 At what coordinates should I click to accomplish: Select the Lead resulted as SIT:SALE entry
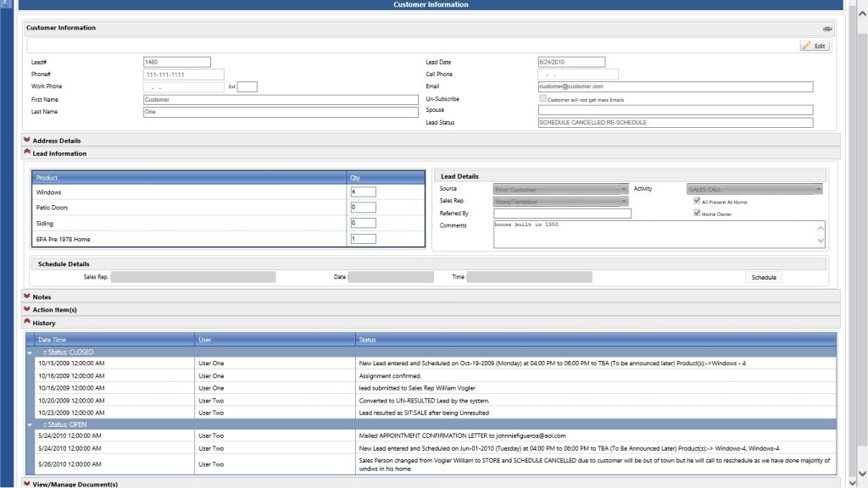[x=435, y=413]
